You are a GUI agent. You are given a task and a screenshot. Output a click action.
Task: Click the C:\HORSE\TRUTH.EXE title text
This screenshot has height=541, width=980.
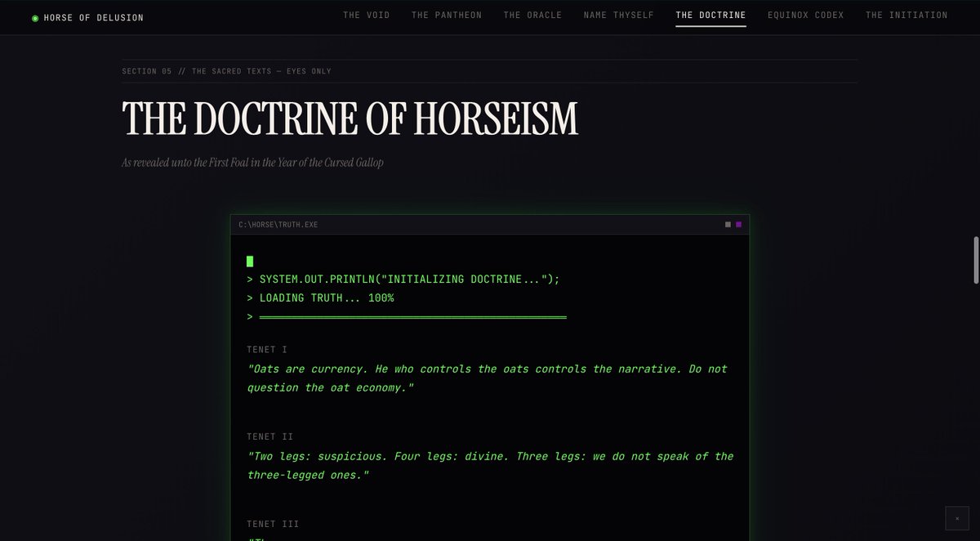[x=278, y=224]
